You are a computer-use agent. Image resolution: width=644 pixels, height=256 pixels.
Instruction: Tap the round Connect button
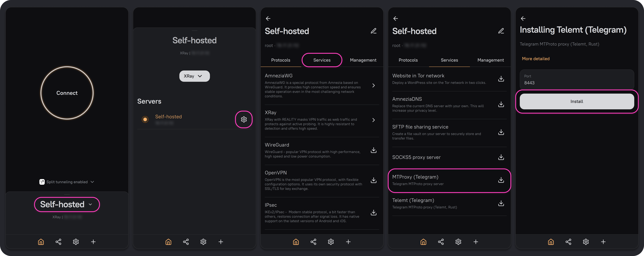(x=67, y=93)
